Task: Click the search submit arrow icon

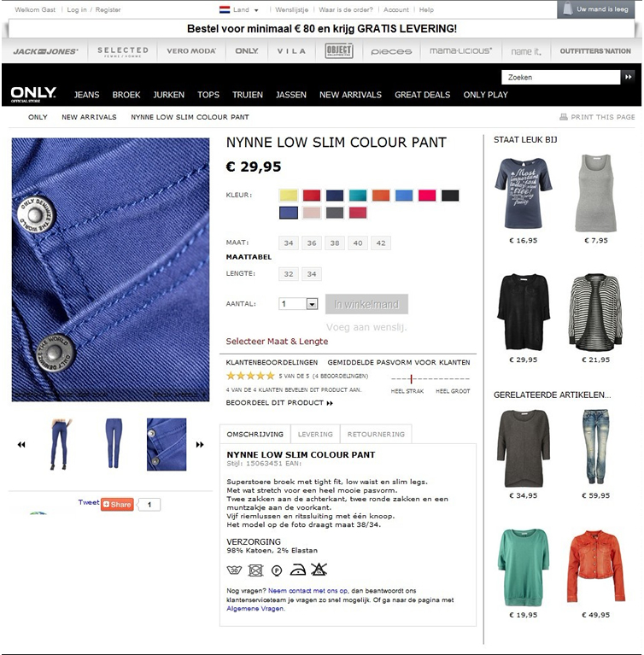Action: point(628,77)
